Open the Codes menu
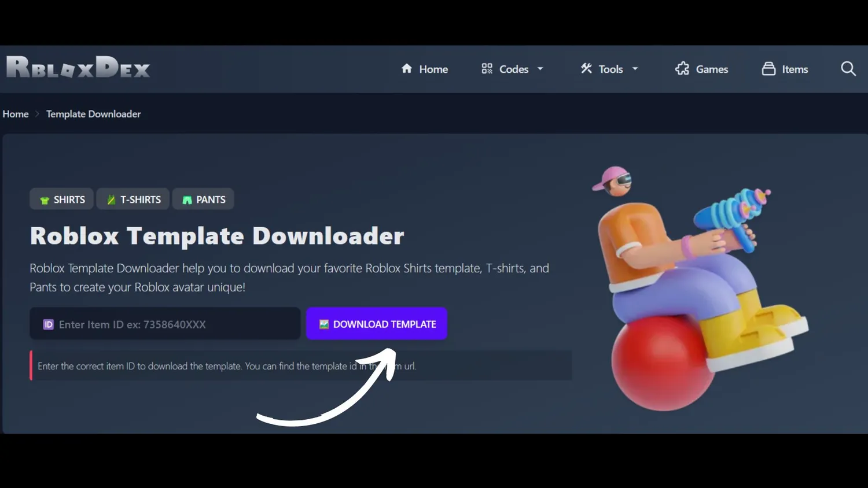This screenshot has height=488, width=868. 513,69
